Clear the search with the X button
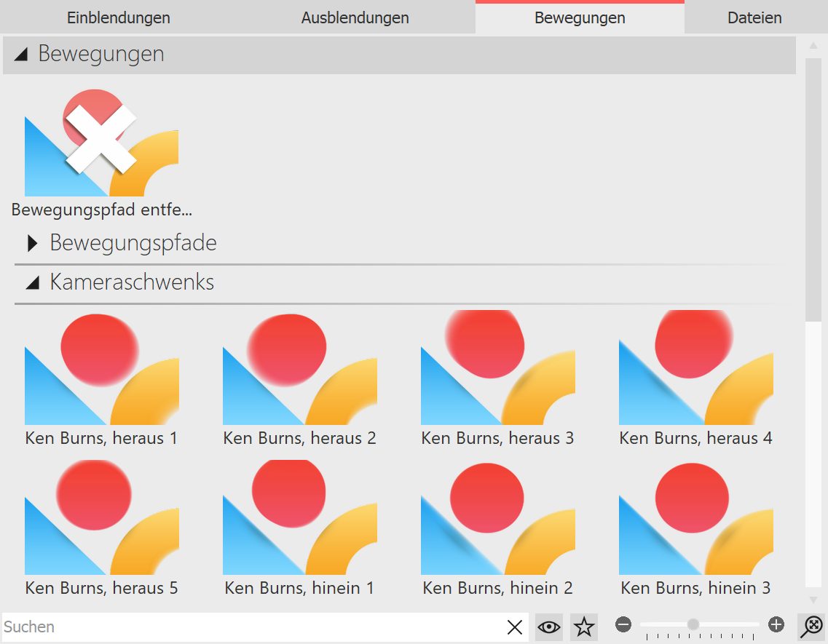This screenshot has height=644, width=828. click(515, 627)
